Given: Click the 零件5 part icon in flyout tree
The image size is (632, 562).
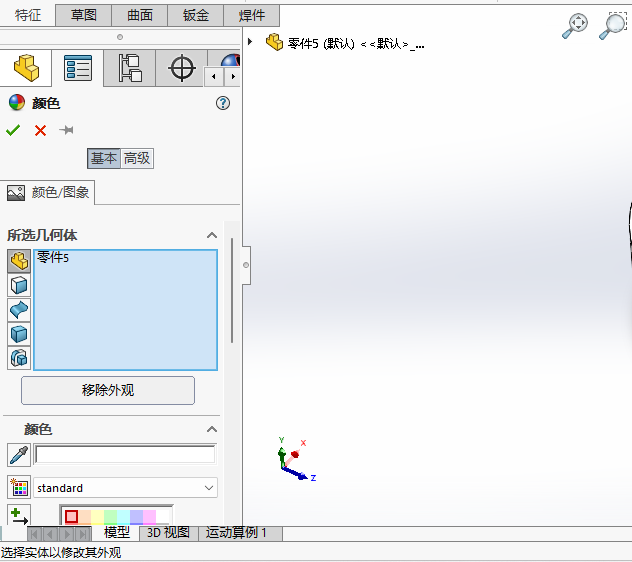Looking at the screenshot, I should pos(274,42).
